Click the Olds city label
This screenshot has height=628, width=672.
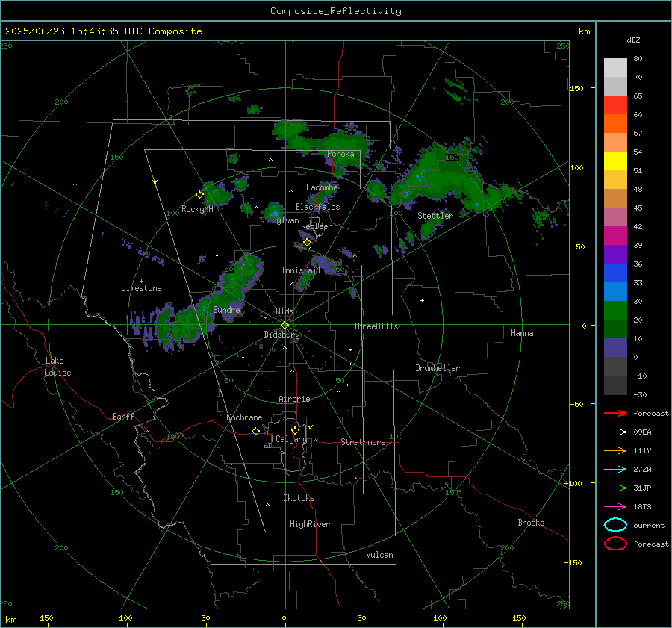click(x=284, y=311)
